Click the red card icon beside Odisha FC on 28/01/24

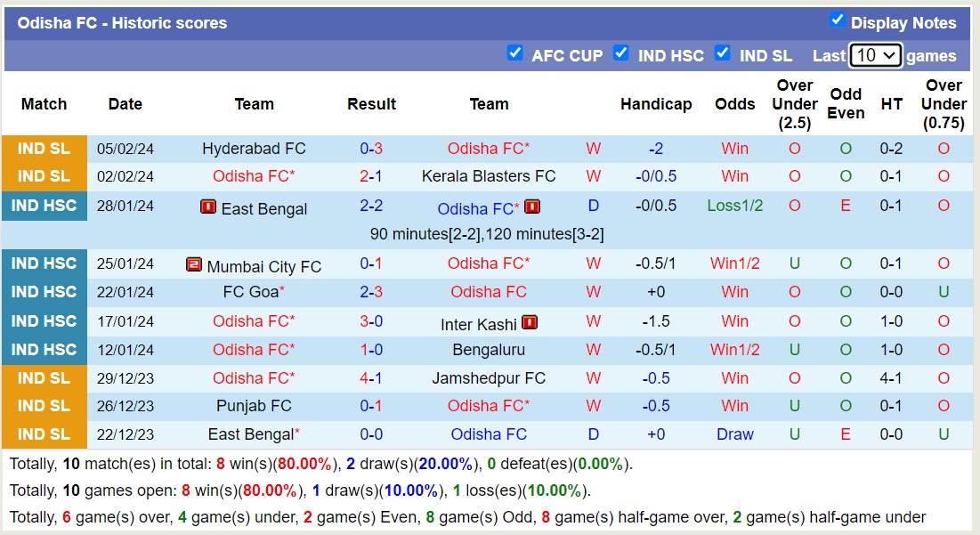[532, 207]
